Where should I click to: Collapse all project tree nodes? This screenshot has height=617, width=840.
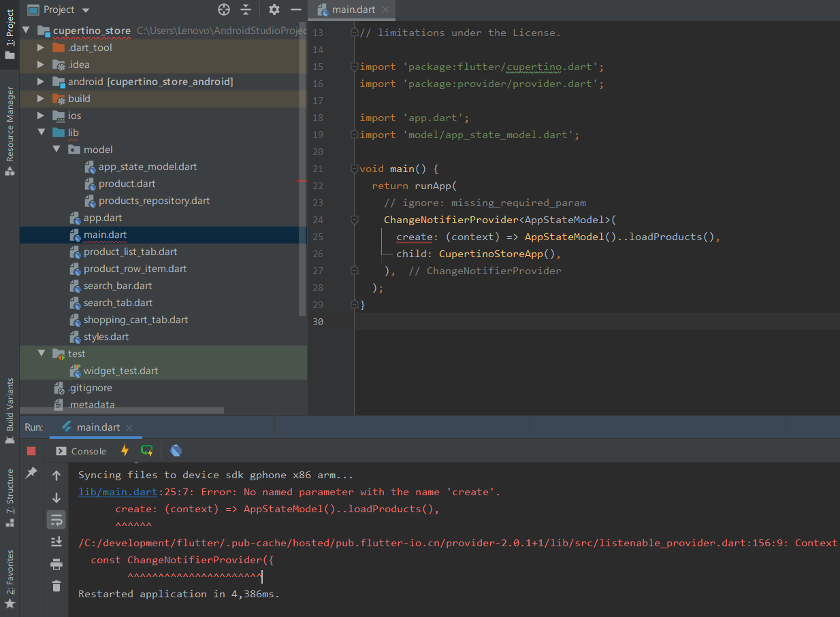point(246,10)
